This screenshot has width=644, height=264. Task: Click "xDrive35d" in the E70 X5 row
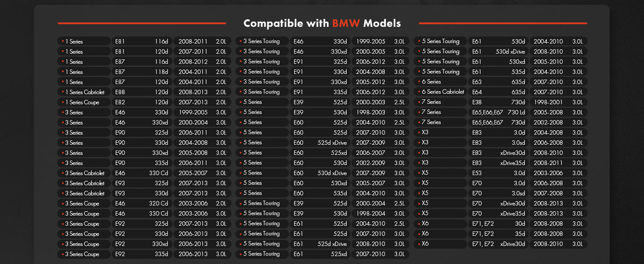click(x=512, y=213)
